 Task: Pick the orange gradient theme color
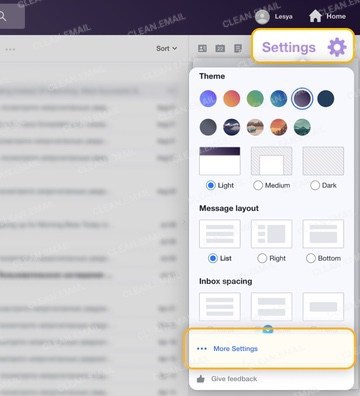point(232,99)
